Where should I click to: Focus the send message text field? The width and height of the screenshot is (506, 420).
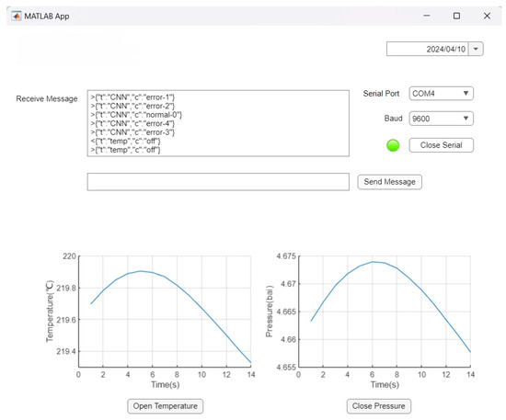pyautogui.click(x=218, y=182)
